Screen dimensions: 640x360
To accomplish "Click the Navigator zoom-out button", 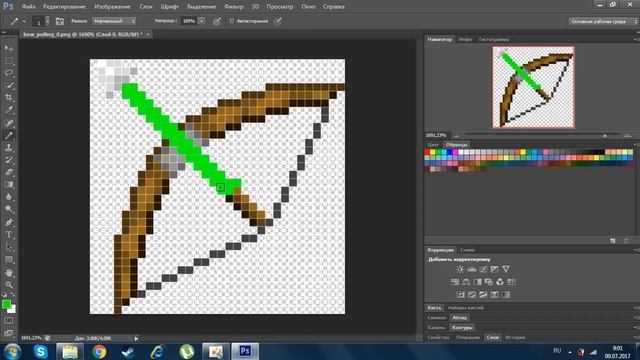I will coord(457,136).
